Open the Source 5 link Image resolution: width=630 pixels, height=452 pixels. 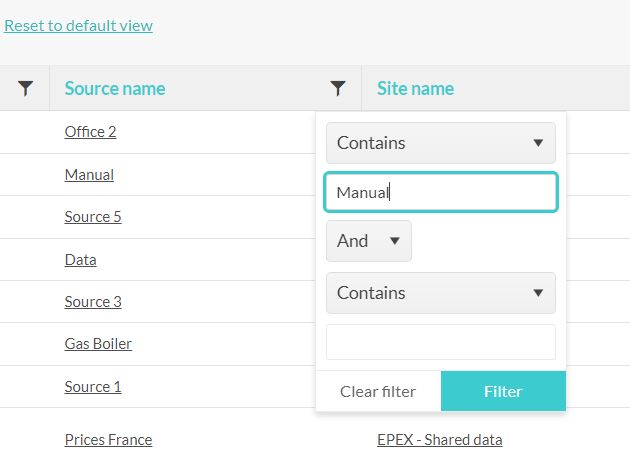93,217
